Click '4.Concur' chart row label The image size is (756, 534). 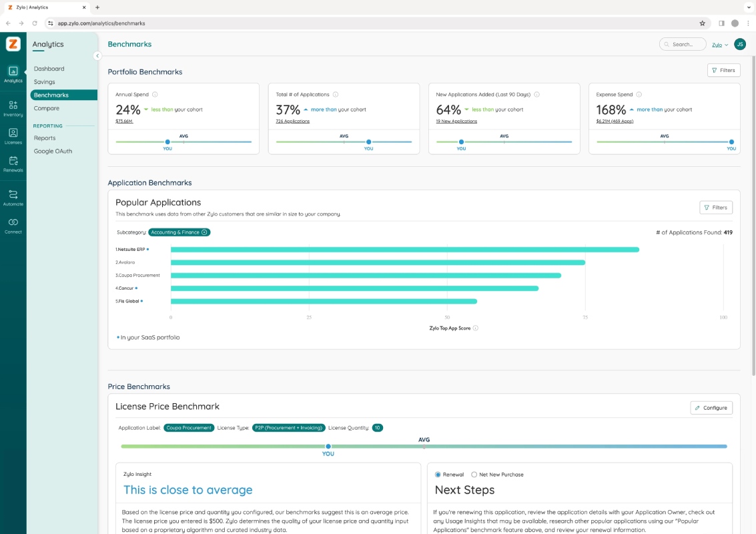124,288
